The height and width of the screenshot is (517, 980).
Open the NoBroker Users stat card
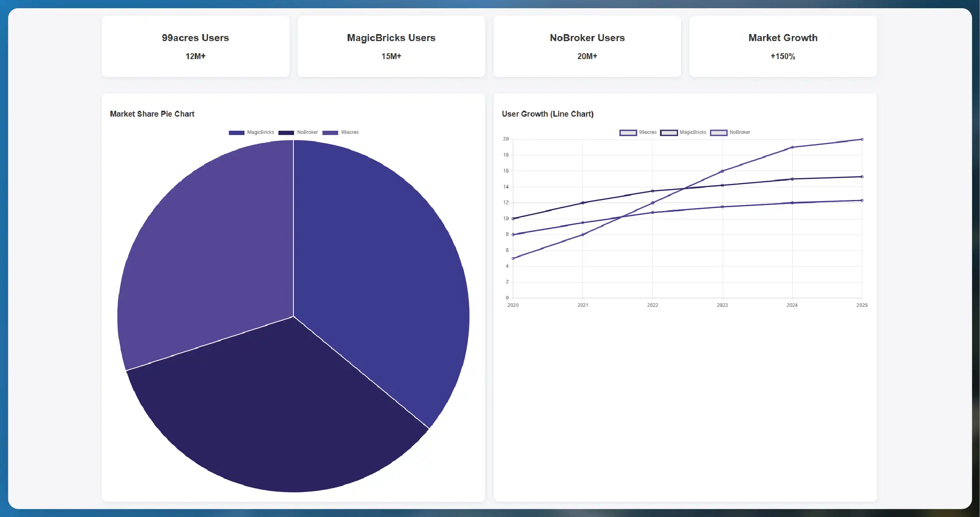tap(587, 46)
